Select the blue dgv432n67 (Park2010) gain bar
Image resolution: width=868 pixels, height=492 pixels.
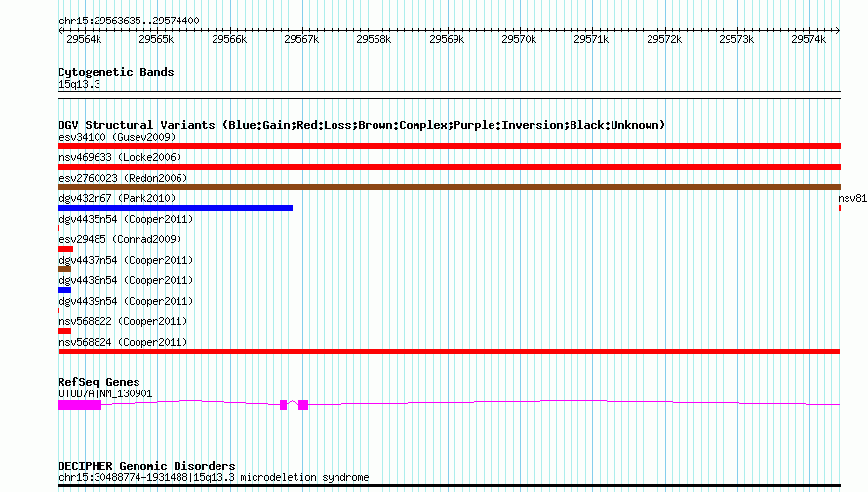point(175,208)
